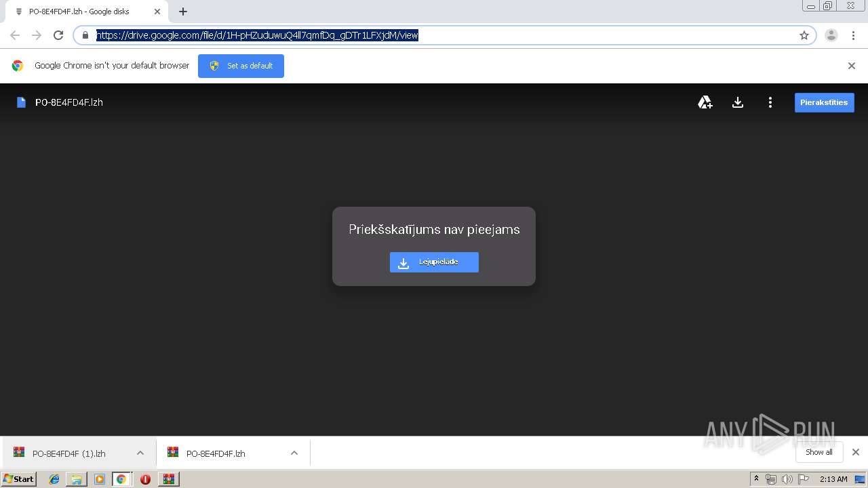Click the Priekšskatījums nav pieejams message

434,230
